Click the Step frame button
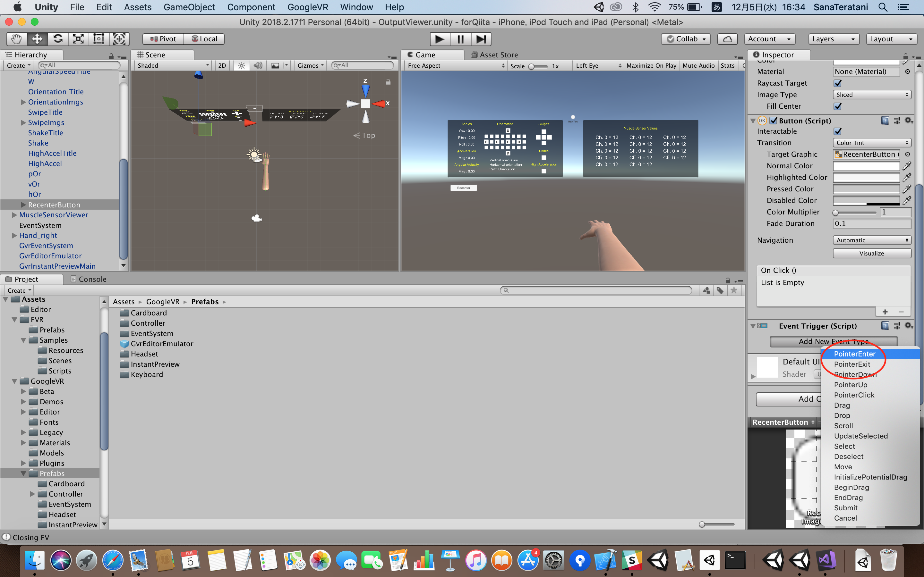 coord(481,39)
